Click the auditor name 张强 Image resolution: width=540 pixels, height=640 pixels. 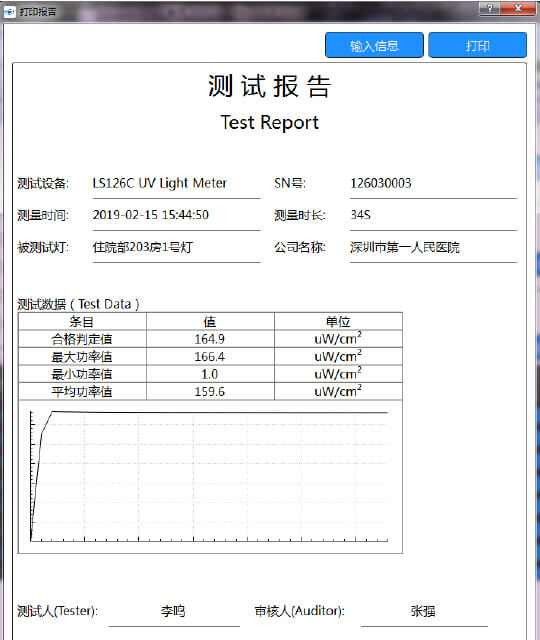click(x=423, y=611)
